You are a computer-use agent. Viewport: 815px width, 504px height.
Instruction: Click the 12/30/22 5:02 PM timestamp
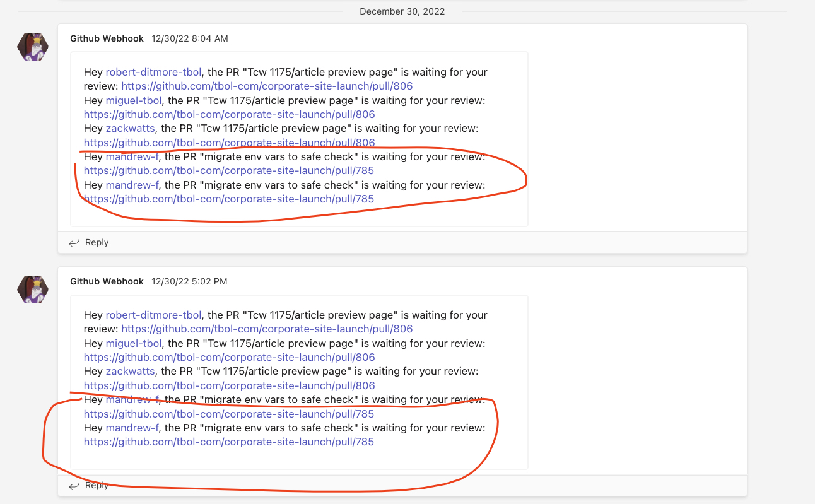click(189, 281)
